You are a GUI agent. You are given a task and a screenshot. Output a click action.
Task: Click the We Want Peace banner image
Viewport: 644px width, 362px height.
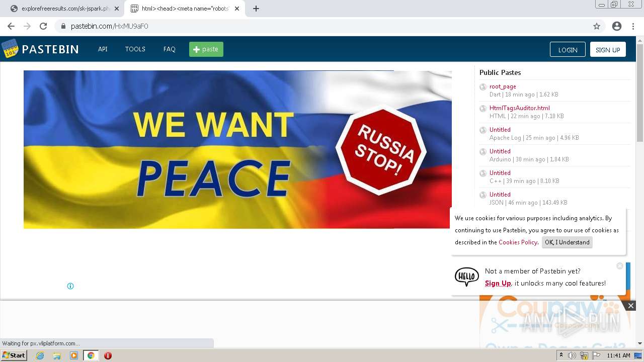pos(237,149)
